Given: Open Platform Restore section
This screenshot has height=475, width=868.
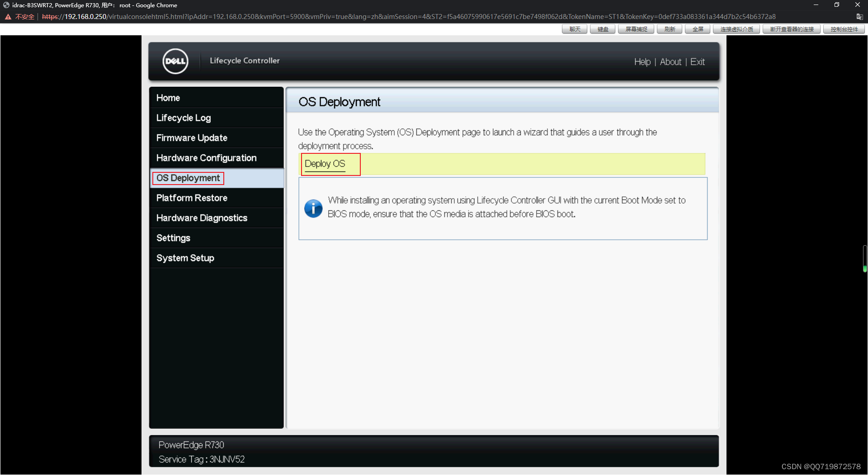Looking at the screenshot, I should (x=217, y=198).
